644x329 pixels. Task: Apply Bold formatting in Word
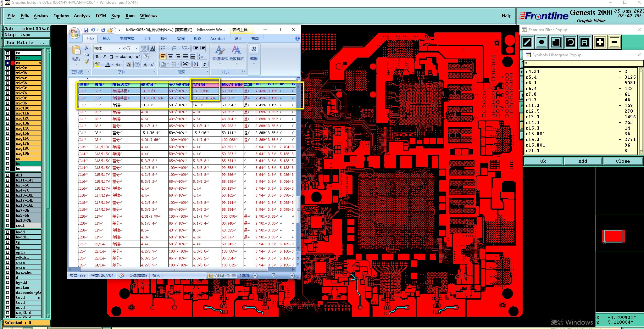(97, 57)
